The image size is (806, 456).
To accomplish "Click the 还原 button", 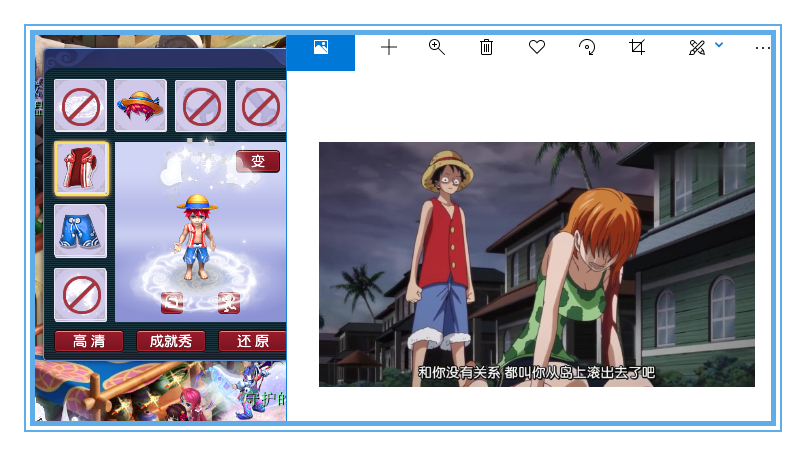I will pos(252,341).
